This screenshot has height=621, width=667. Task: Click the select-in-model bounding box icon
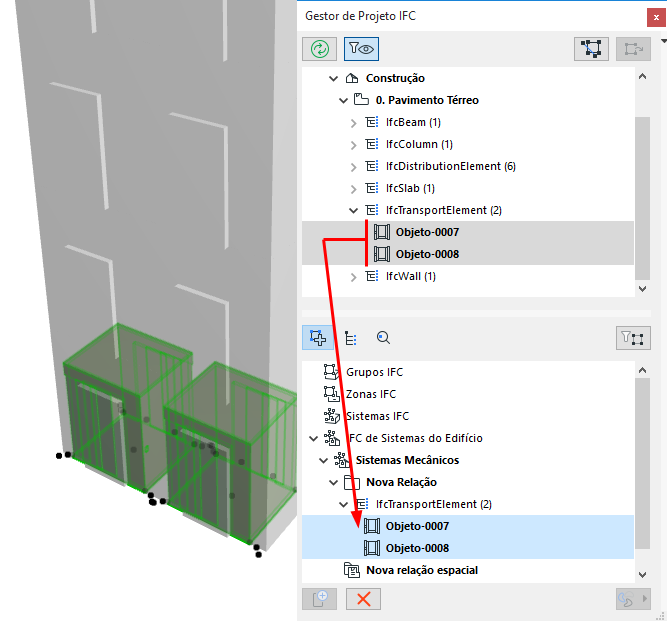[x=591, y=49]
